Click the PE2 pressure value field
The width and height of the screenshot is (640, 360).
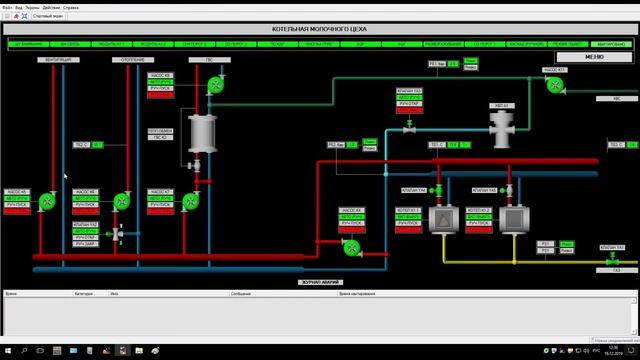(x=352, y=144)
